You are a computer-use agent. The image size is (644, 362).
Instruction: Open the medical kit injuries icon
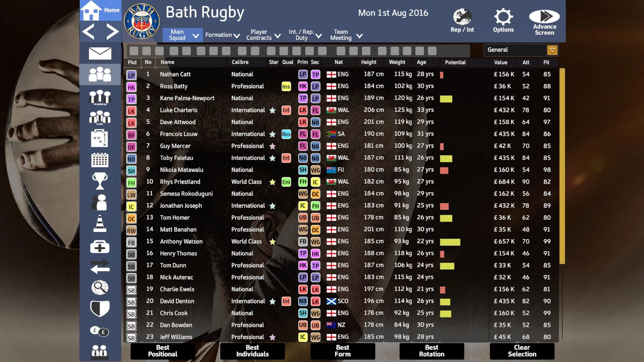(x=100, y=247)
